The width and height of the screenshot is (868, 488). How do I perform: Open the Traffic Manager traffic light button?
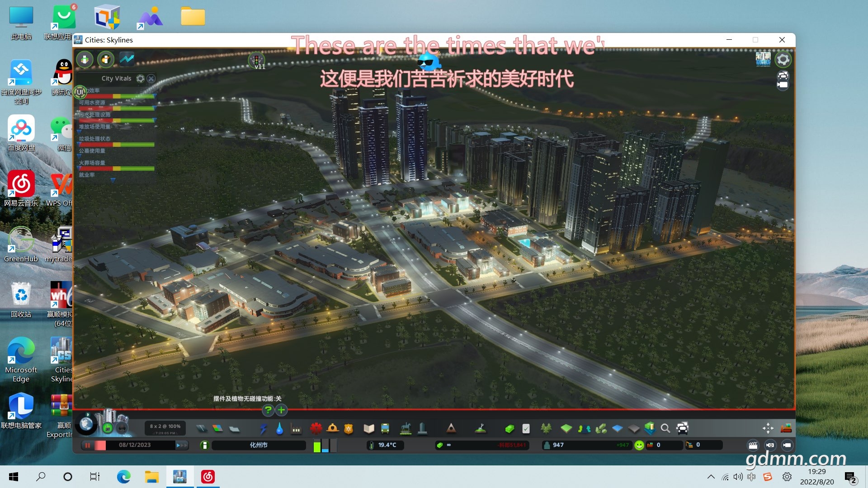tap(256, 60)
